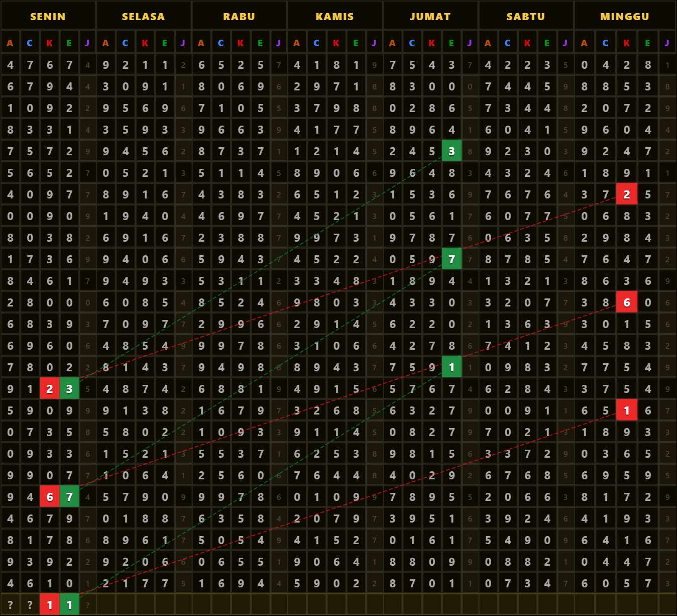Click orange A column letter under KAMIS

pyautogui.click(x=297, y=43)
